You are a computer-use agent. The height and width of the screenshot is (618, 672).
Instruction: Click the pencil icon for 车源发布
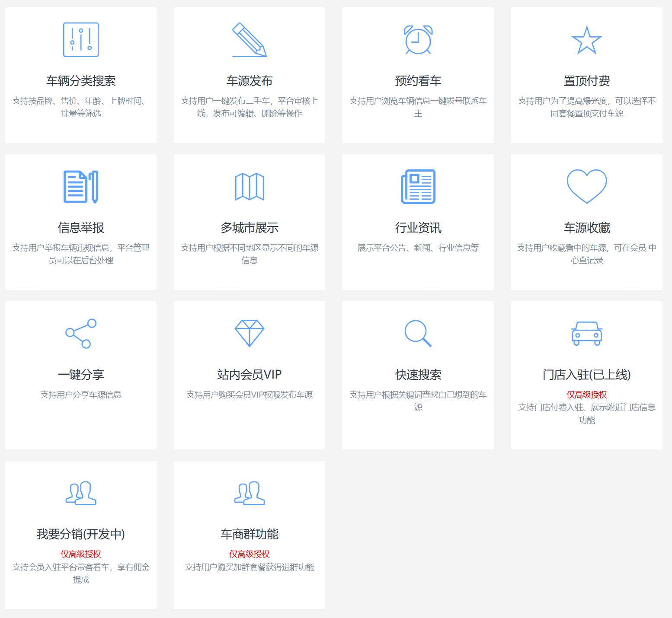click(249, 40)
